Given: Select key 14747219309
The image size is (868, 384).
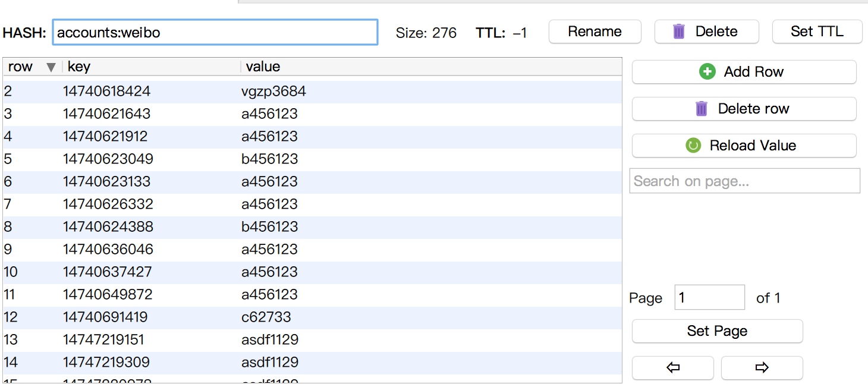Looking at the screenshot, I should (x=106, y=363).
